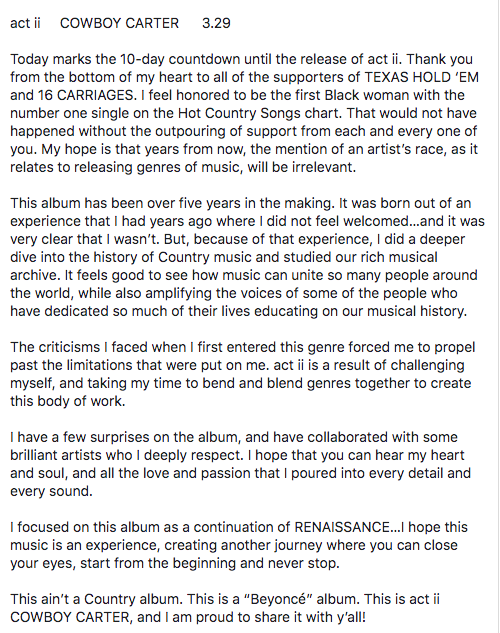Image resolution: width=500 pixels, height=633 pixels.
Task: Click the words "16 CARRIAGES"
Action: point(86,95)
